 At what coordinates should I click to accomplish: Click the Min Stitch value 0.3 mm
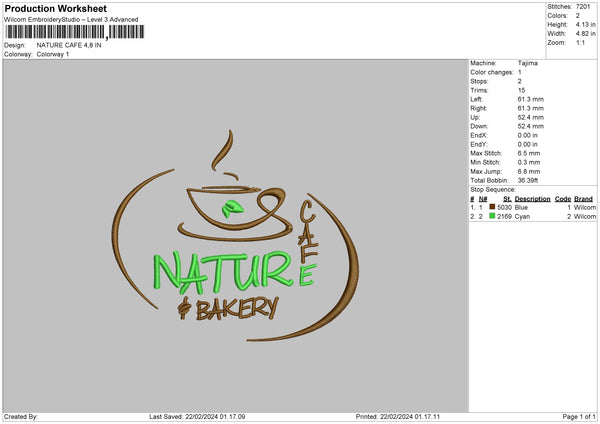[528, 163]
